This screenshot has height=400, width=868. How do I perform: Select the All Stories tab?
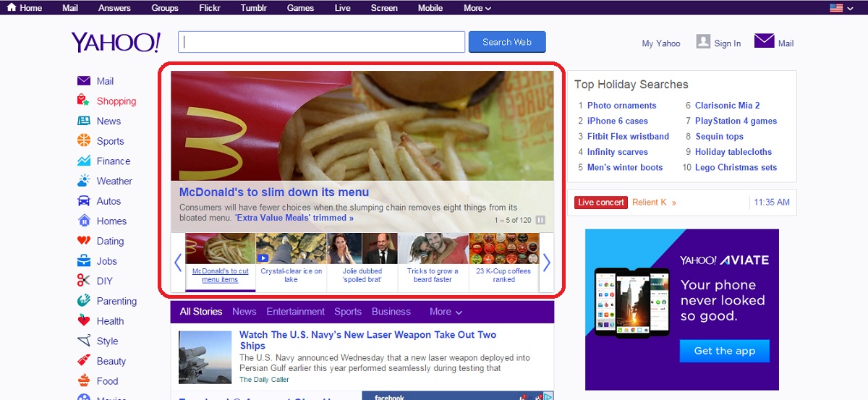[201, 312]
